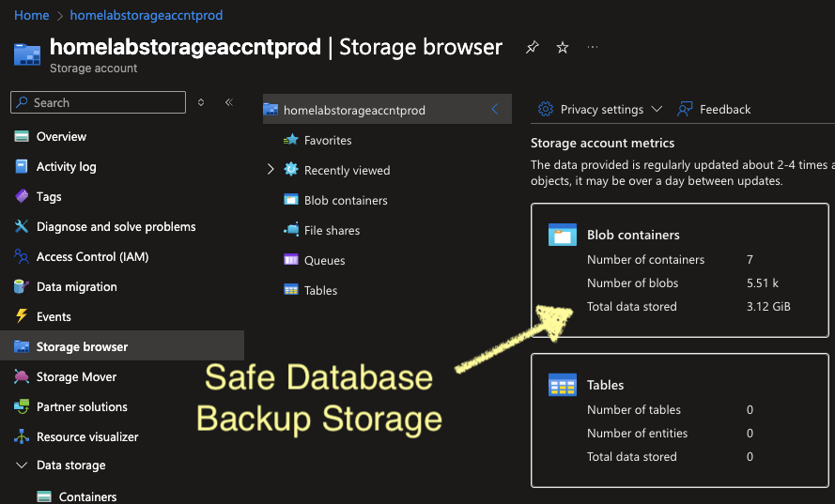Image resolution: width=835 pixels, height=504 pixels.
Task: Select Storage browser menu item
Action: (x=122, y=346)
